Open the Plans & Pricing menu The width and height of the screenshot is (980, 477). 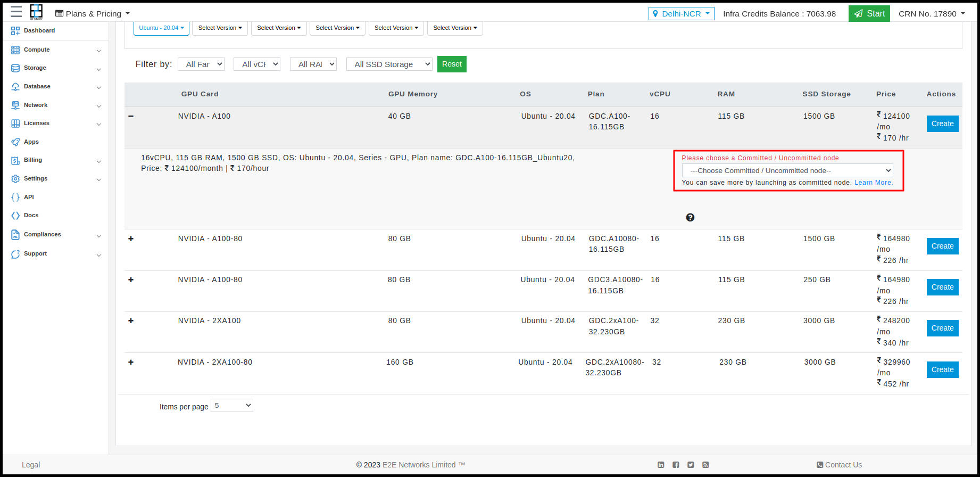93,14
